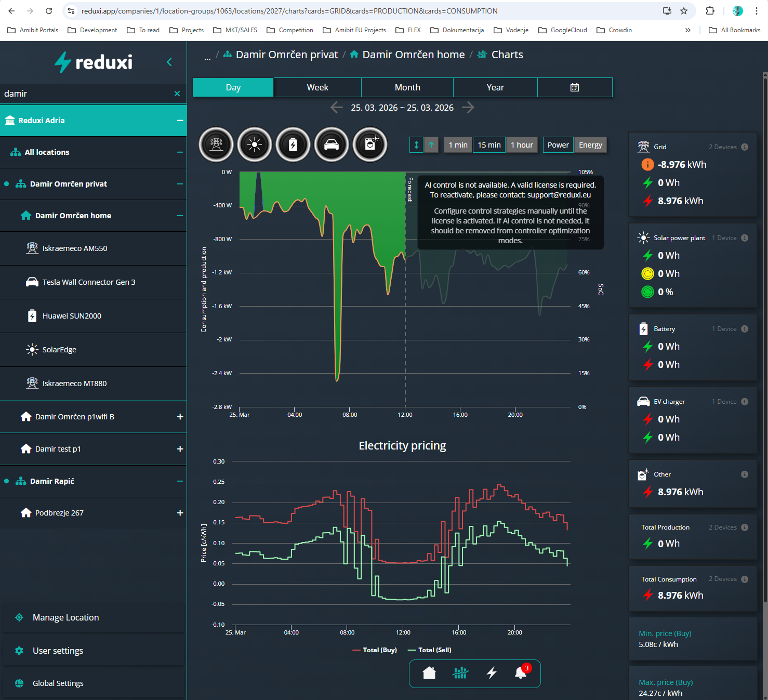This screenshot has width=768, height=700.
Task: Show EV charger card info icon
Action: point(745,402)
